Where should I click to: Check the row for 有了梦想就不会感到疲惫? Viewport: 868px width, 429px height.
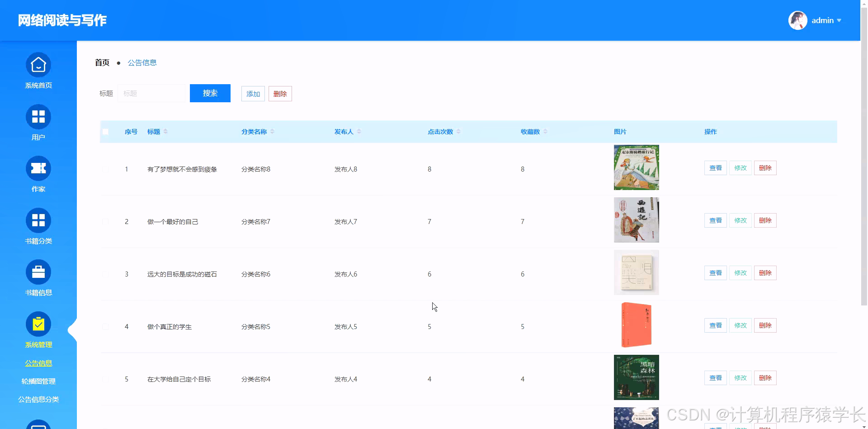pos(105,169)
